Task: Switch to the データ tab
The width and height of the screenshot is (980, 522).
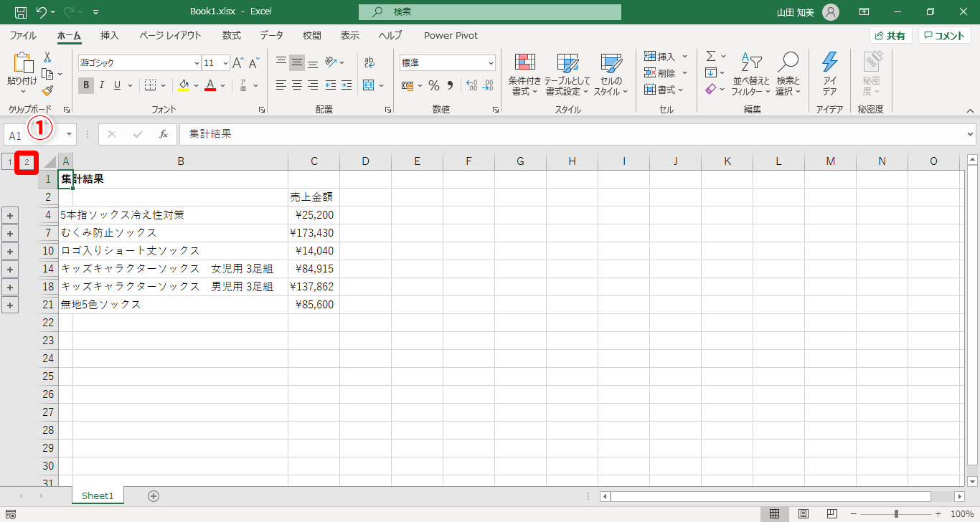Action: (x=271, y=35)
